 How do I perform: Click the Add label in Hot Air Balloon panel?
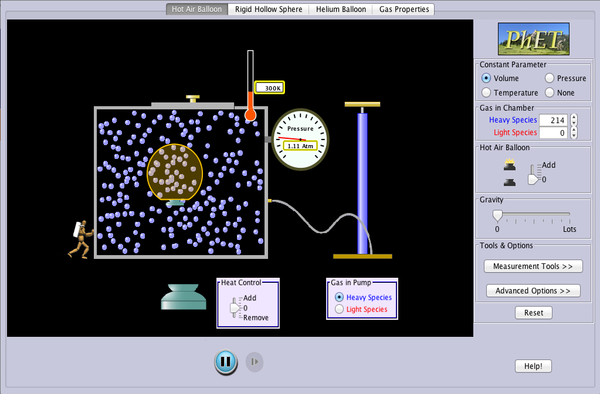(548, 165)
